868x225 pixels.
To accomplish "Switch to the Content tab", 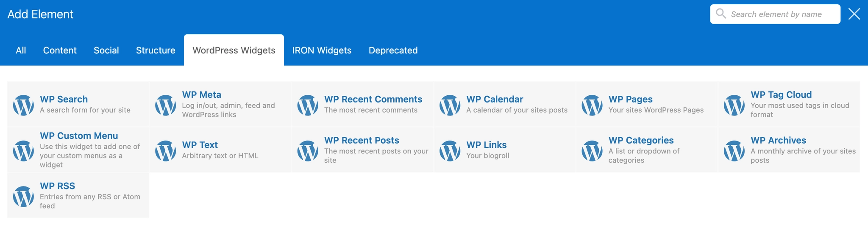I will click(x=60, y=50).
